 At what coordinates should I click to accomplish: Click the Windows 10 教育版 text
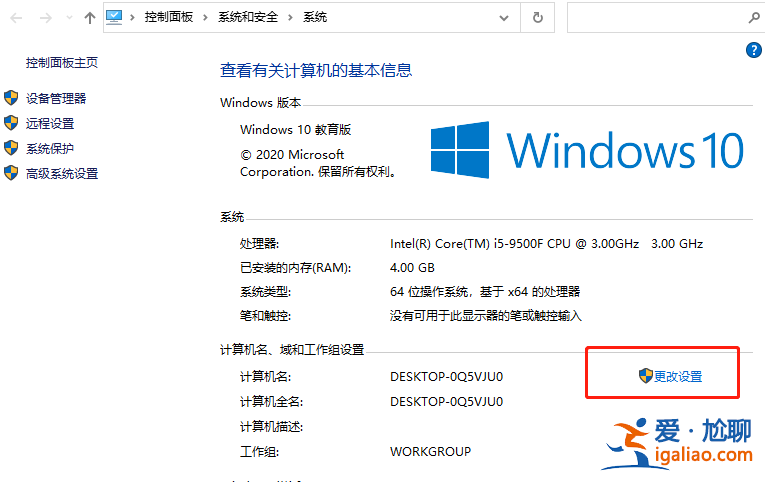click(x=296, y=130)
